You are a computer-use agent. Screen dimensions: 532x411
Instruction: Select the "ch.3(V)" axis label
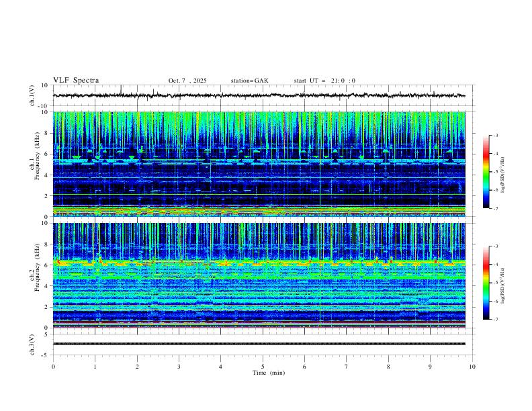pyautogui.click(x=32, y=345)
